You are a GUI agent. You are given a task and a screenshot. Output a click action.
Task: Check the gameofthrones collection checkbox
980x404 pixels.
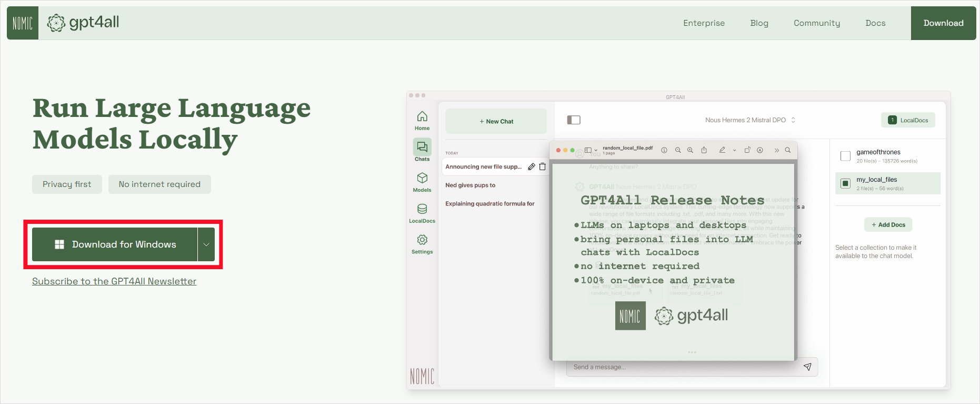pyautogui.click(x=845, y=156)
